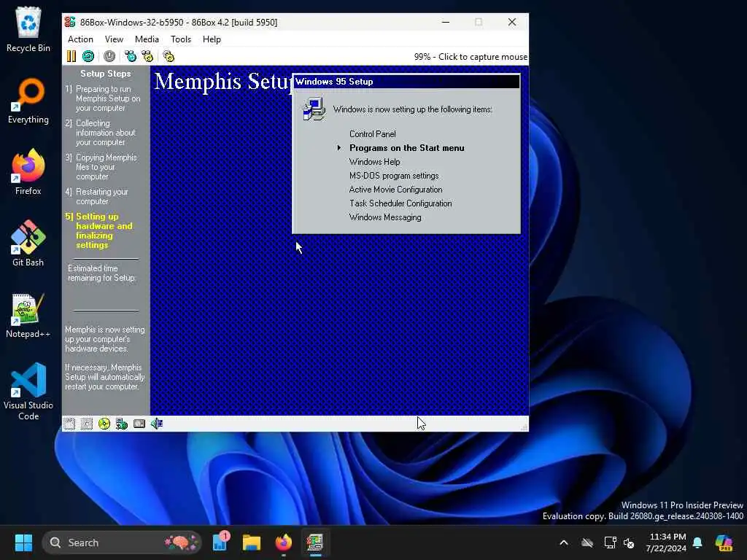Click the tray network display icon
The height and width of the screenshot is (560, 747).
tap(611, 542)
